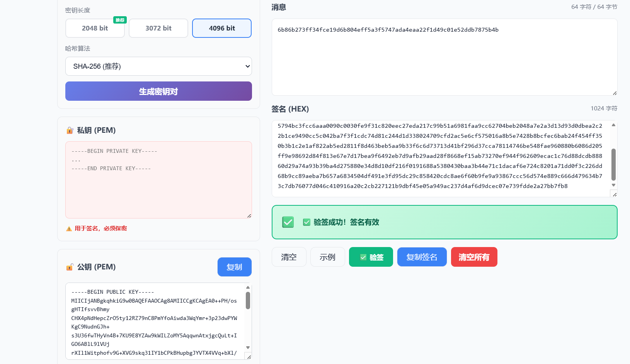Viewport: 630px width, 364px height.
Task: Click the signature scrollbar up arrow
Action: pyautogui.click(x=613, y=125)
